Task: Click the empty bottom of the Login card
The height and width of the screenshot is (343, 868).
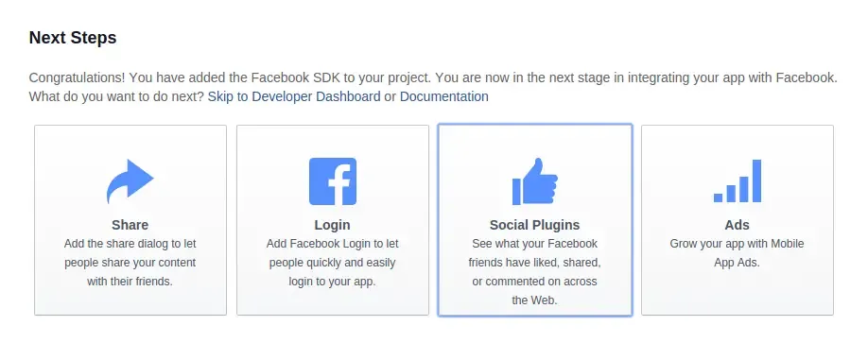Action: pos(332,301)
